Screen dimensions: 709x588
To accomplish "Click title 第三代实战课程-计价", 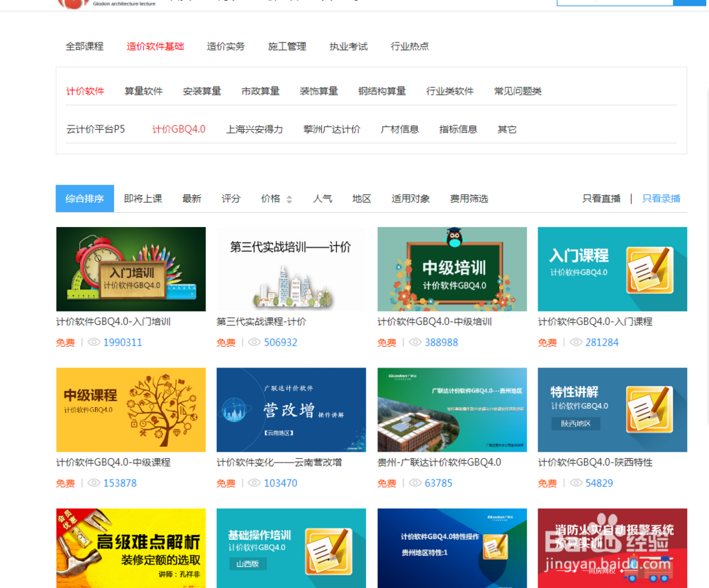I will point(262,321).
